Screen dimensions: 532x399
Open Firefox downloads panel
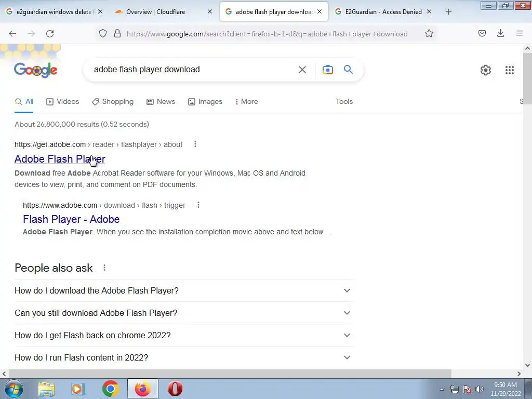[500, 34]
